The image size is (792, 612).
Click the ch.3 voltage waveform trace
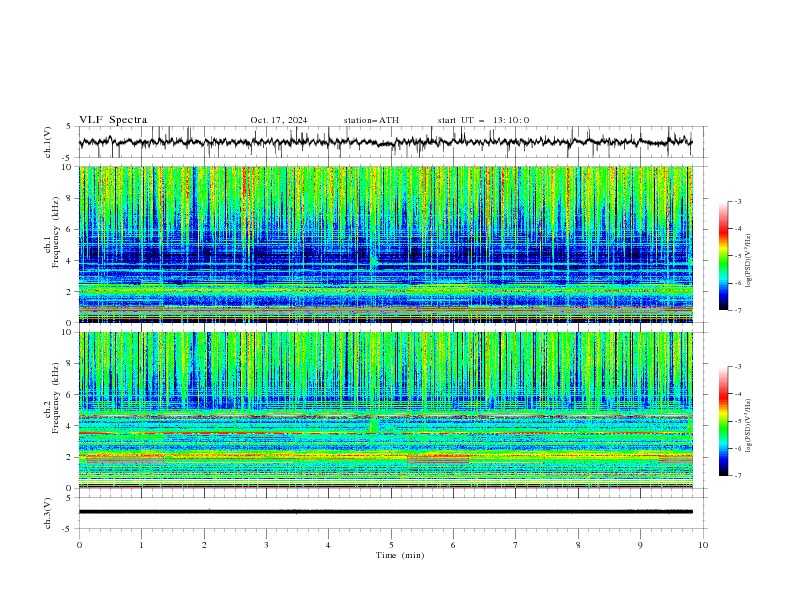[385, 512]
